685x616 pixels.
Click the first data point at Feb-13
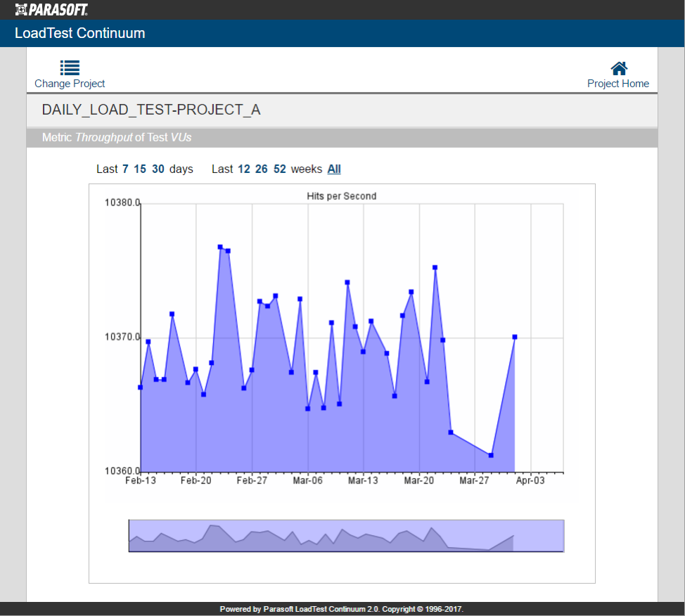coord(140,387)
